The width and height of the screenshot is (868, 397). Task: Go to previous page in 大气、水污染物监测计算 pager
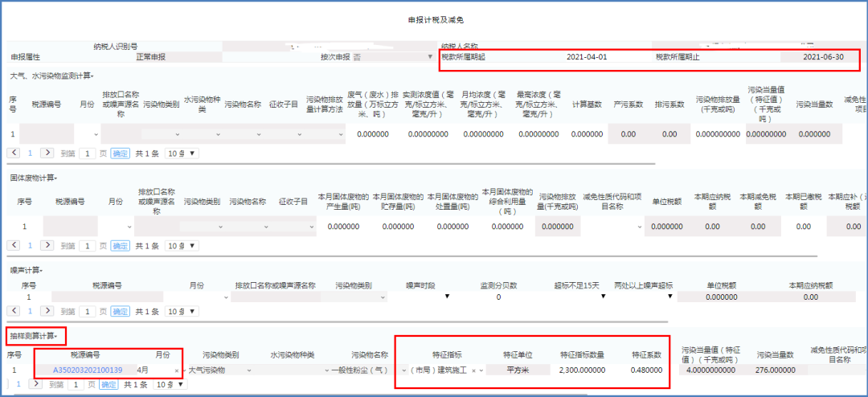tap(14, 153)
